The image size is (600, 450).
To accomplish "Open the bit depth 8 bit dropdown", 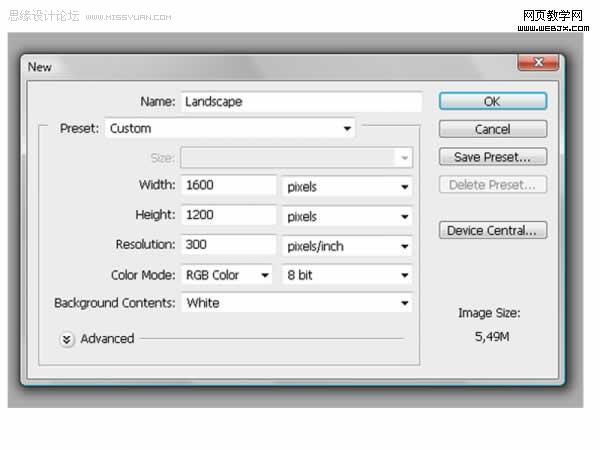I will (347, 275).
